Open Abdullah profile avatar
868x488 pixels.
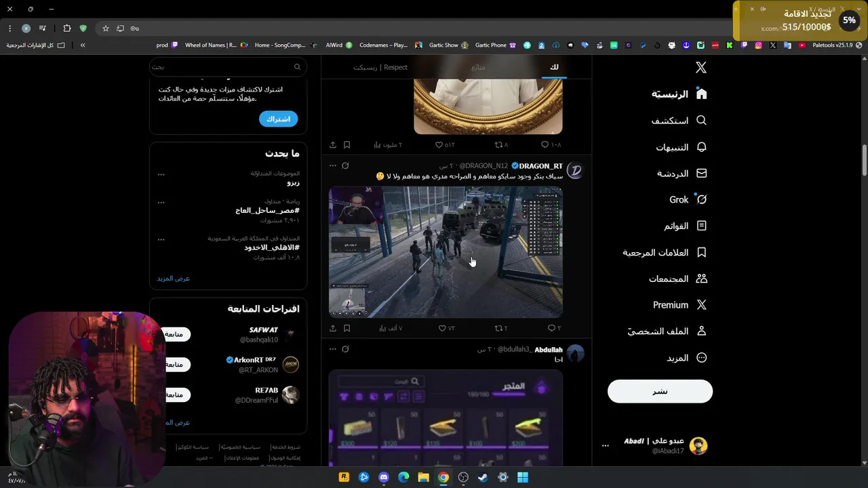(x=575, y=354)
